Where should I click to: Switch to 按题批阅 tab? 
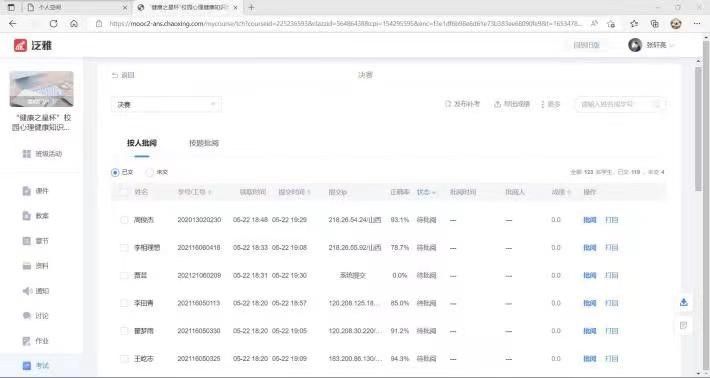204,143
